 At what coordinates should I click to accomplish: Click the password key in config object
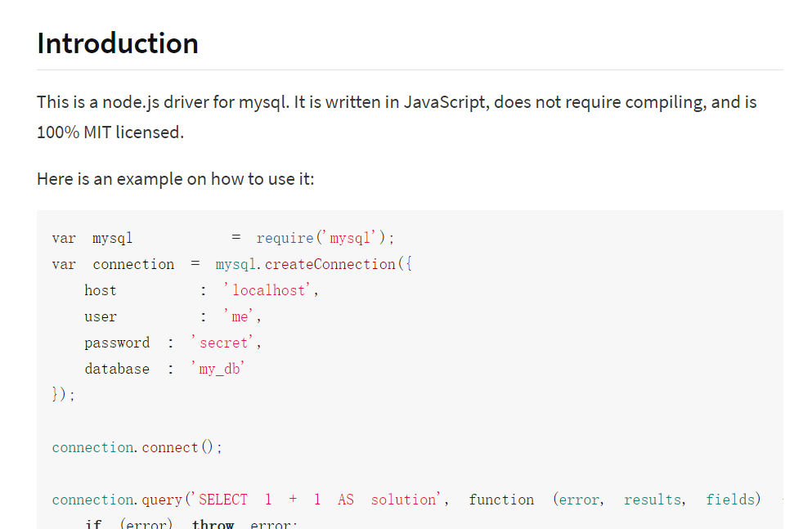pos(117,343)
